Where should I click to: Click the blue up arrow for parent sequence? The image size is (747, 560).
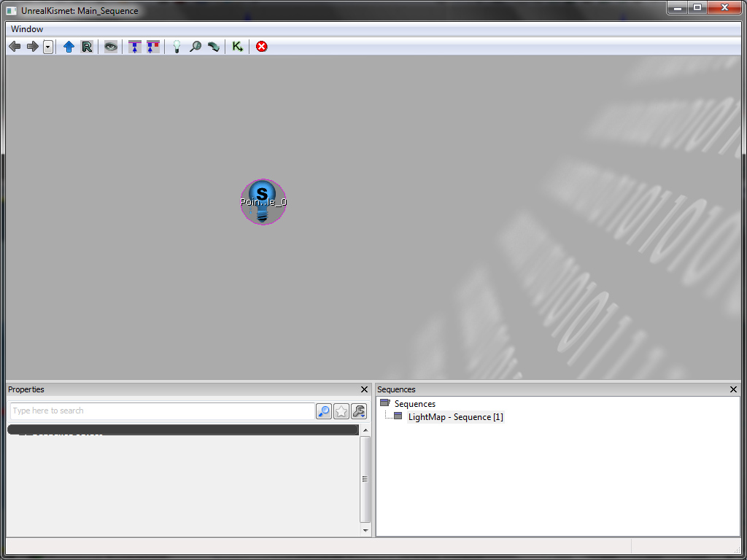(x=69, y=47)
